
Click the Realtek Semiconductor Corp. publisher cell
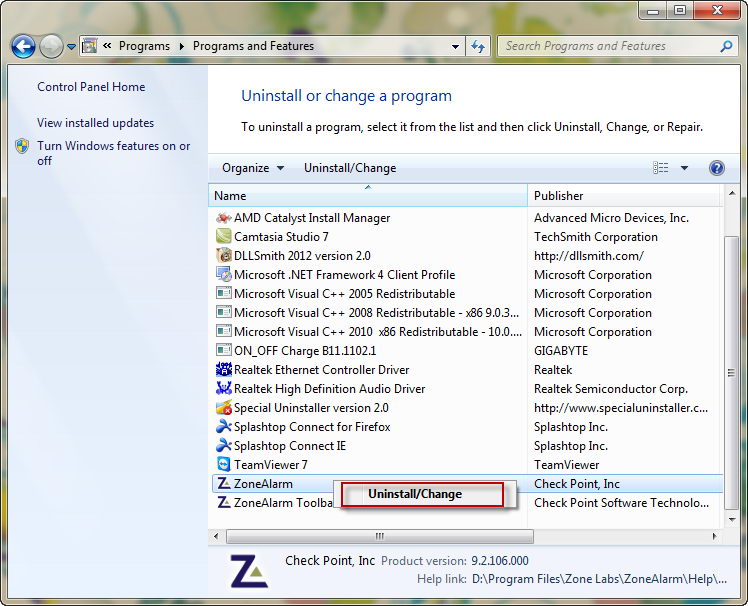[x=611, y=389]
